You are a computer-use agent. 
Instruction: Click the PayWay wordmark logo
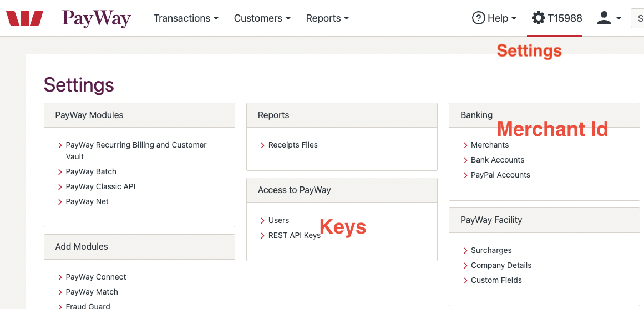pyautogui.click(x=97, y=19)
